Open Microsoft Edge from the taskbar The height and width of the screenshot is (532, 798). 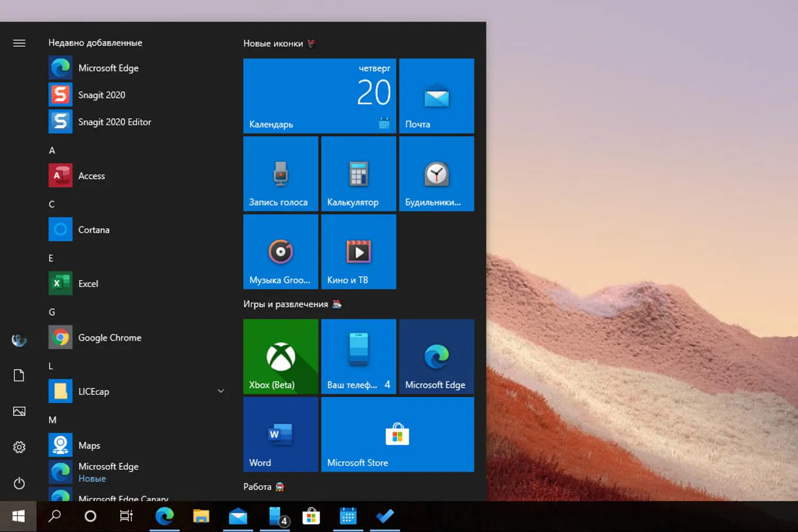click(164, 516)
